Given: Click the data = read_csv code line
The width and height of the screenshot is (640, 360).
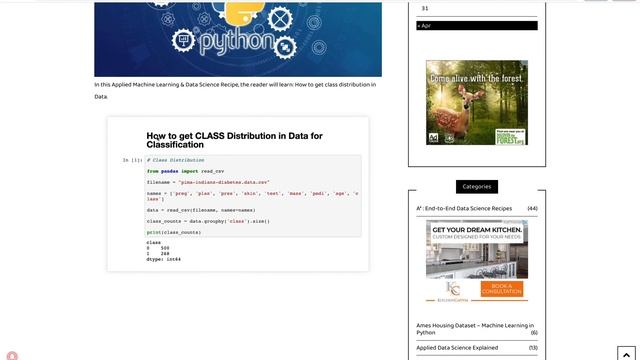Looking at the screenshot, I should click(201, 210).
